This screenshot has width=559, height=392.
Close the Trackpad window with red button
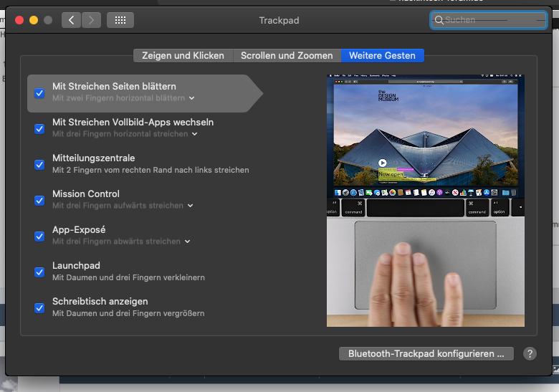(x=19, y=20)
